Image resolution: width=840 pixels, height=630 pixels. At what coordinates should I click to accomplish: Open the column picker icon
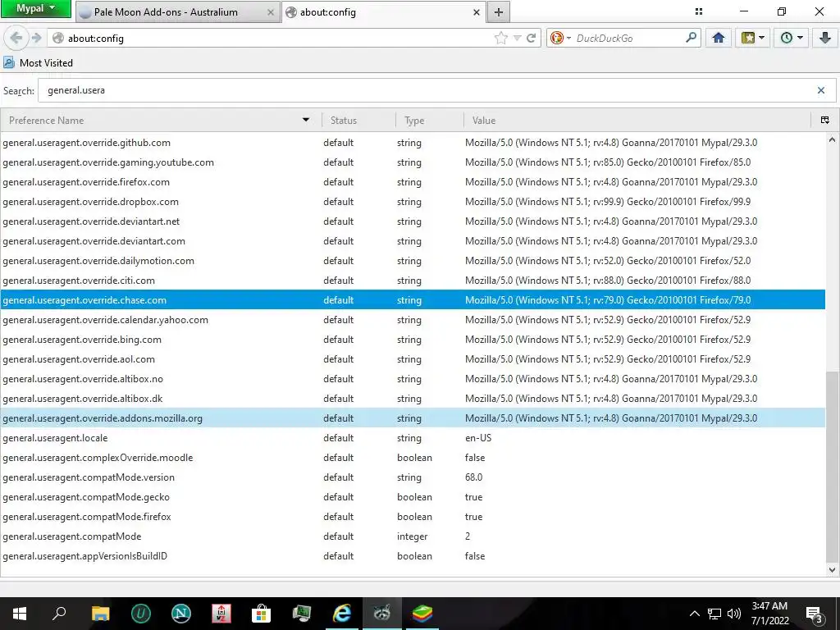pyautogui.click(x=825, y=120)
